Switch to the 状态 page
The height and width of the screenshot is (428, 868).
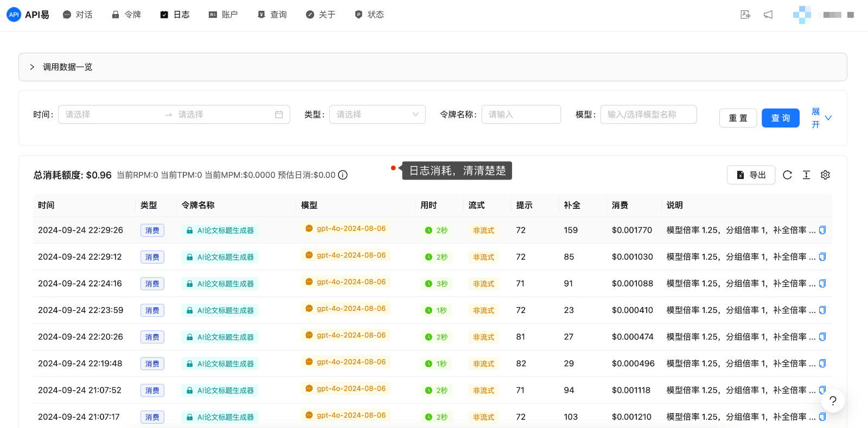[x=369, y=15]
